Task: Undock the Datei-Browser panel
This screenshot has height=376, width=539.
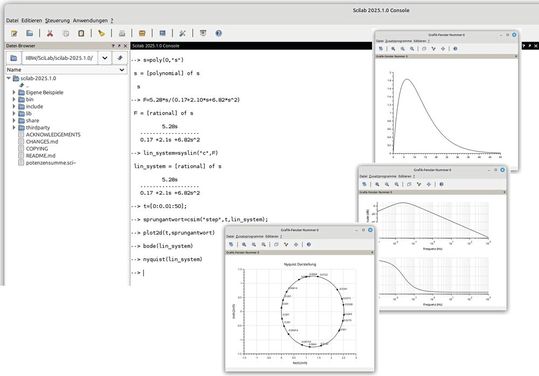Action: click(119, 46)
